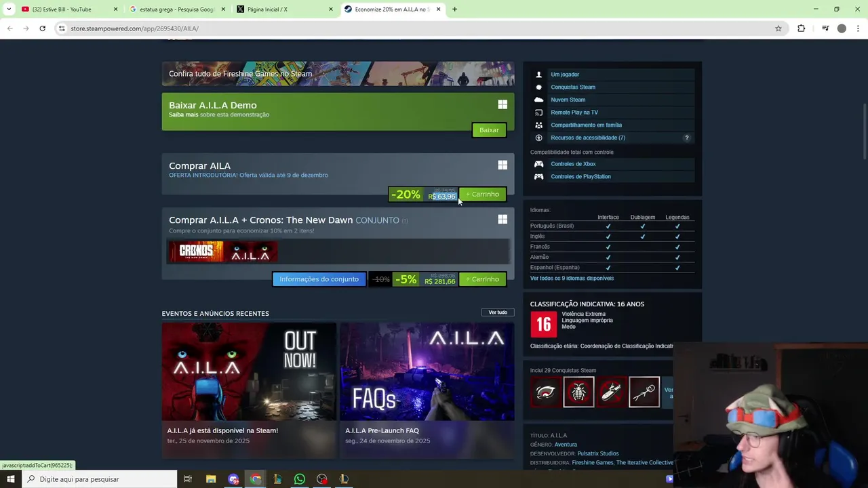Viewport: 868px width, 488px height.
Task: Switch to Página Inicial X tab
Action: click(285, 9)
